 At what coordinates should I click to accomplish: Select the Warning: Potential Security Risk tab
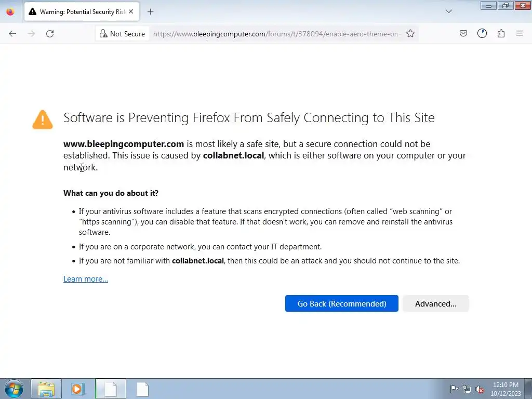pyautogui.click(x=82, y=12)
